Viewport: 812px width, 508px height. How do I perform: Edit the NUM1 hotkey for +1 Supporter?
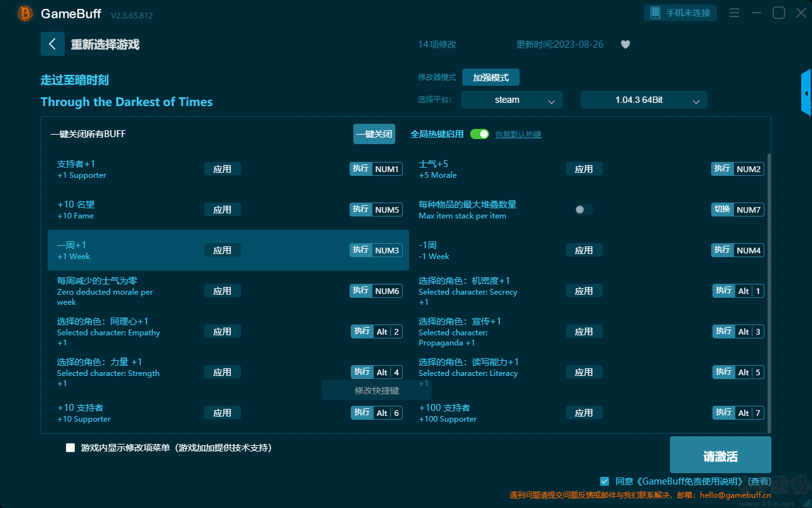387,169
